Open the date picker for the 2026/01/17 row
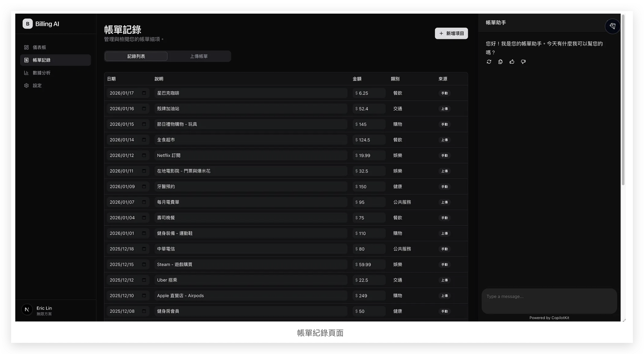 [144, 93]
